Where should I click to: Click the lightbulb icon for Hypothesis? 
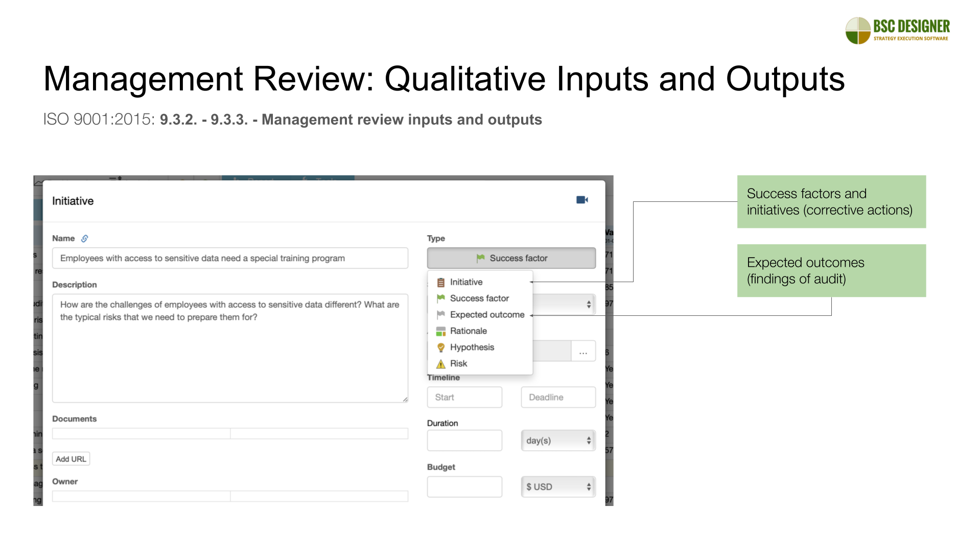440,348
